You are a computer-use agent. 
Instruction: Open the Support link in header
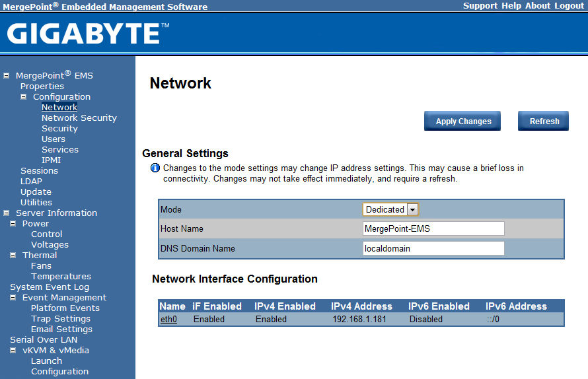pyautogui.click(x=480, y=5)
